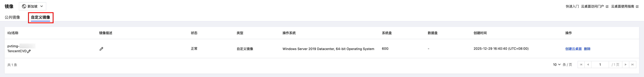Viewport: 644px width, 77px height.
Task: Click the 操作系统 column header
Action: click(289, 33)
